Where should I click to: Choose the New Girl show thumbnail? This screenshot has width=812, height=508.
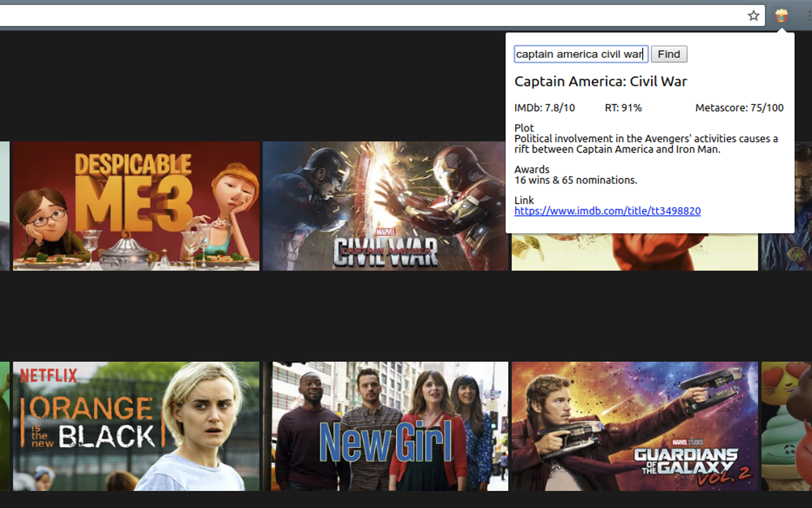[386, 426]
